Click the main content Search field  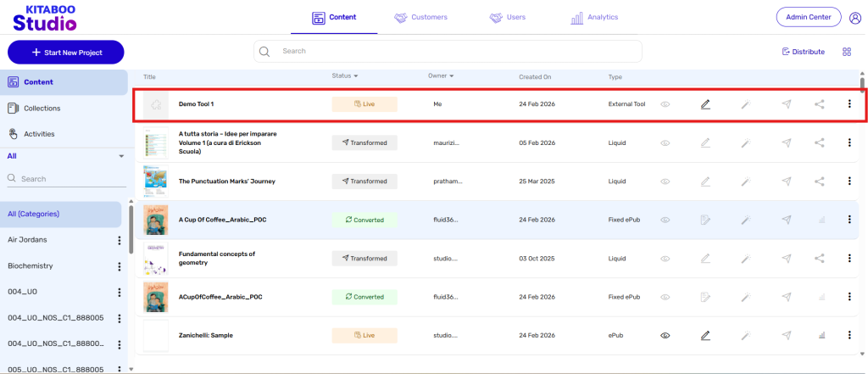[x=448, y=52]
